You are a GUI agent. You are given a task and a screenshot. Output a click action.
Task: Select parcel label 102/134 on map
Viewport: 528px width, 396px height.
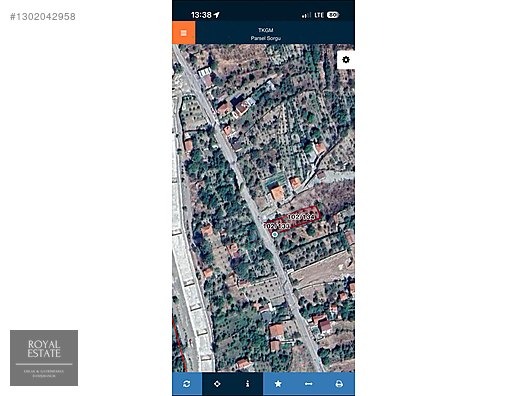point(301,217)
